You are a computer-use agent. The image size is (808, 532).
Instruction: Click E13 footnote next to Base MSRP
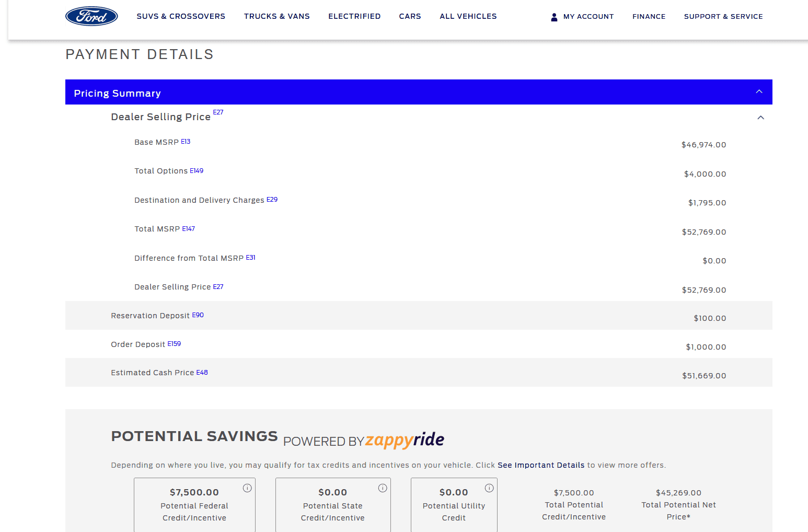(186, 142)
